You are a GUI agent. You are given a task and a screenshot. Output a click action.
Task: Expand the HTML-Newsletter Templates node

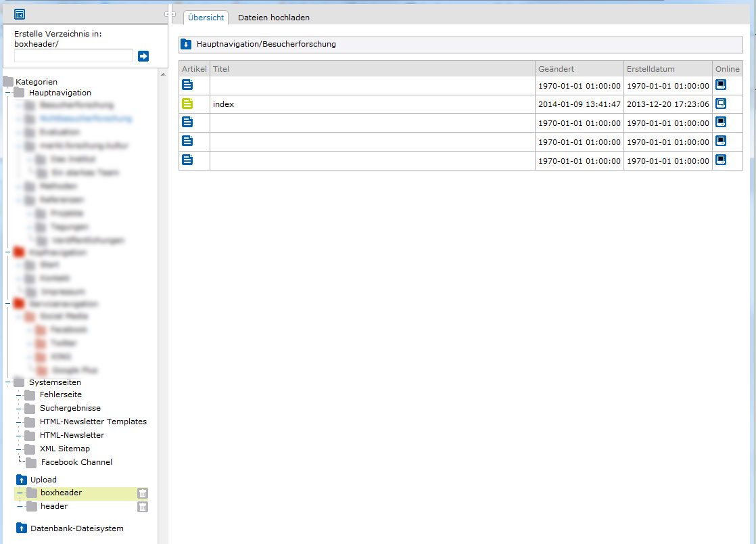(x=19, y=422)
